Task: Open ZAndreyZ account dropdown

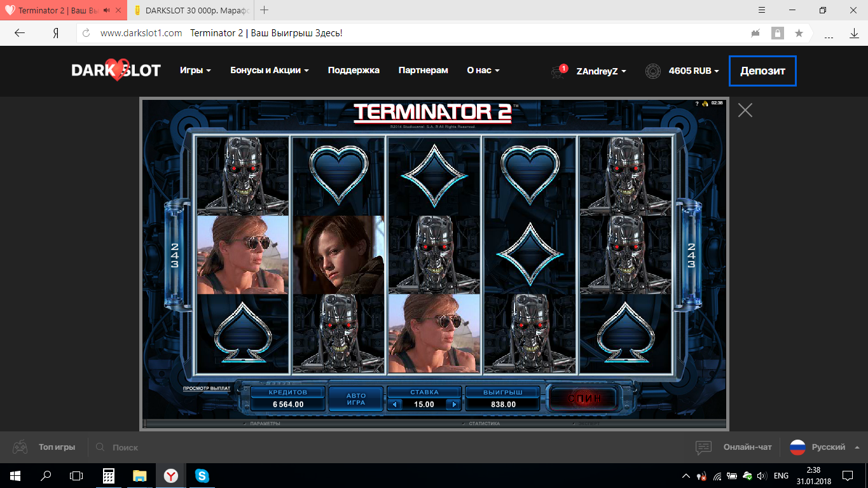Action: (601, 71)
